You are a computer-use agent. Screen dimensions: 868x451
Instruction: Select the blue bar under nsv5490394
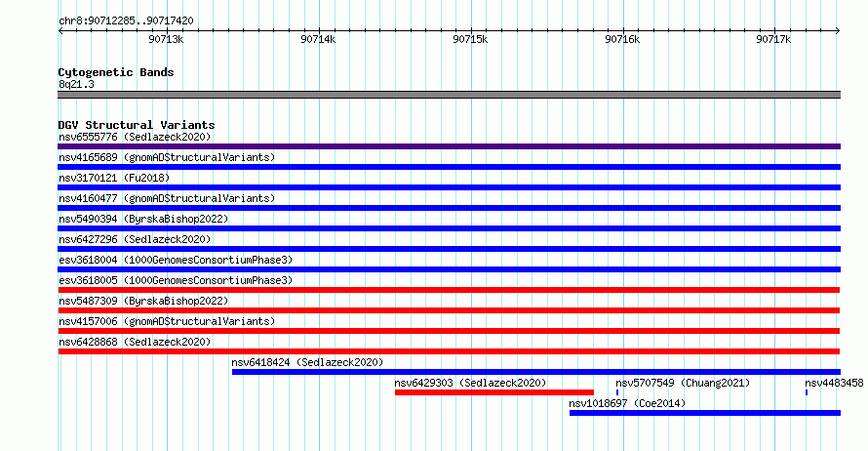coord(449,228)
